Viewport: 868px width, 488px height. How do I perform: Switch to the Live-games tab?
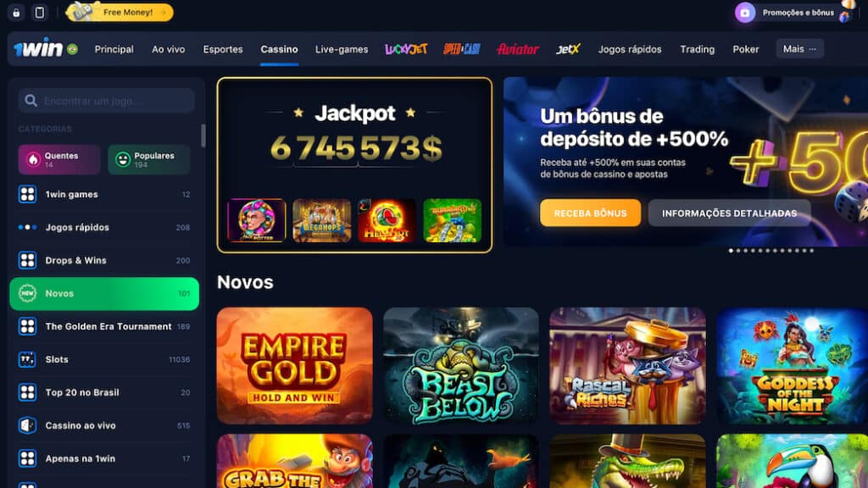(342, 49)
